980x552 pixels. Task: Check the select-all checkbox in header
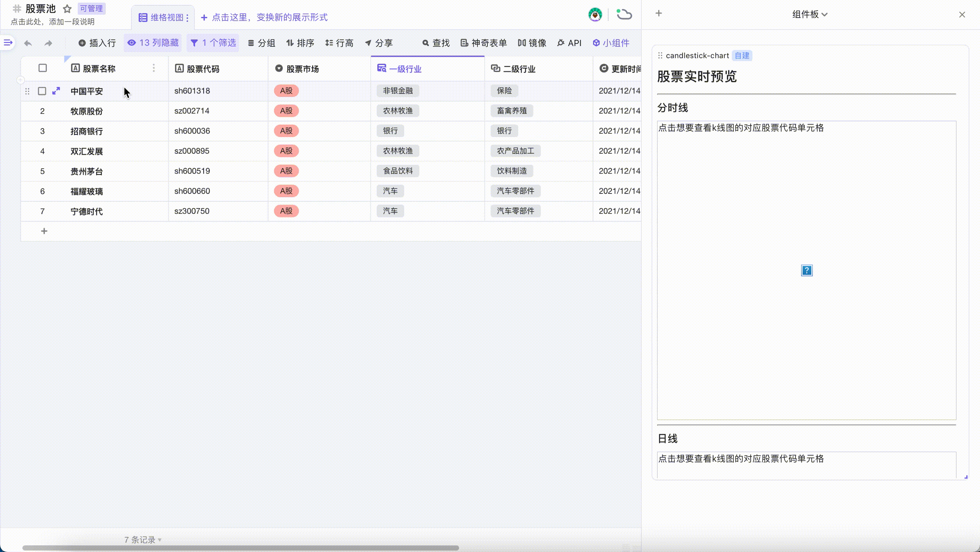coord(42,68)
